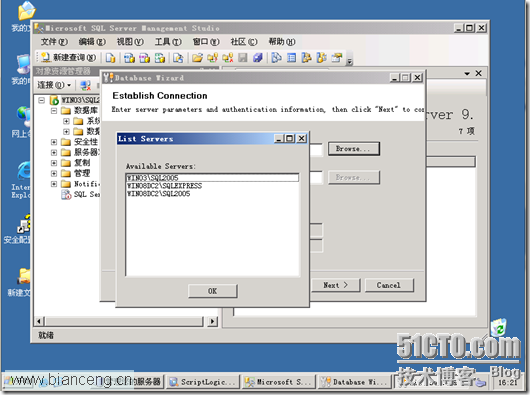Expand the security folder in the tree
This screenshot has height=395, width=530.
click(x=54, y=142)
